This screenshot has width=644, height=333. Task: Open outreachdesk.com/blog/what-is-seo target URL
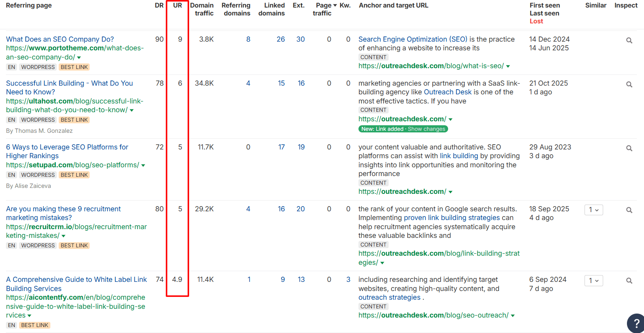pos(431,66)
